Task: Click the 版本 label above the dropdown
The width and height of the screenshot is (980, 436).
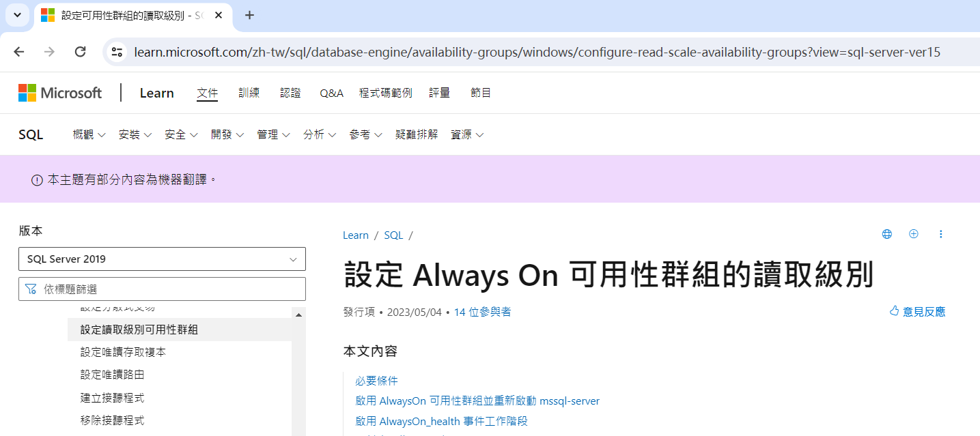Action: pyautogui.click(x=31, y=231)
